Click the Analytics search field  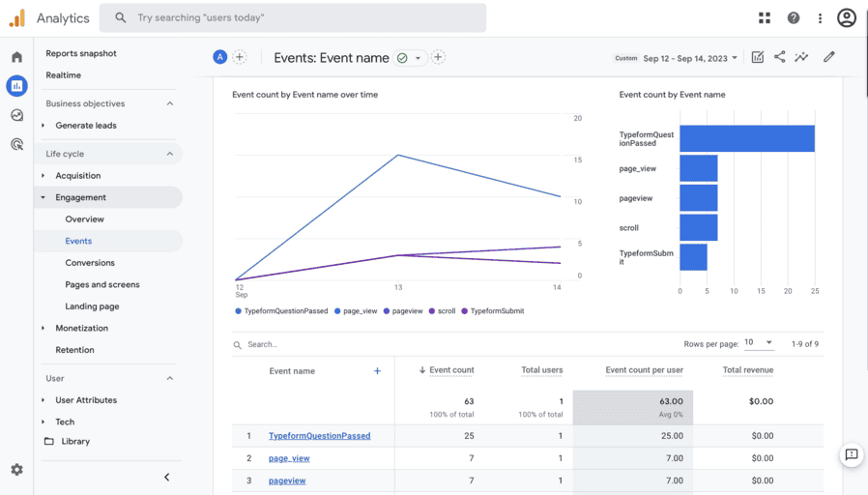[300, 17]
